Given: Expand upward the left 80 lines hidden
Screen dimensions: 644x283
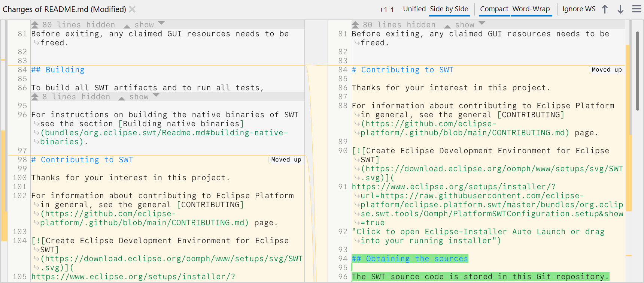Looking at the screenshot, I should pos(35,25).
